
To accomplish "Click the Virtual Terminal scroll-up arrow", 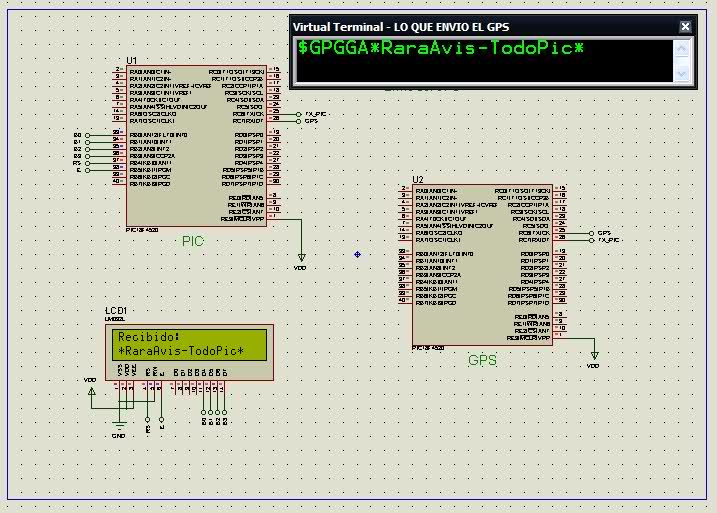I will click(x=681, y=49).
